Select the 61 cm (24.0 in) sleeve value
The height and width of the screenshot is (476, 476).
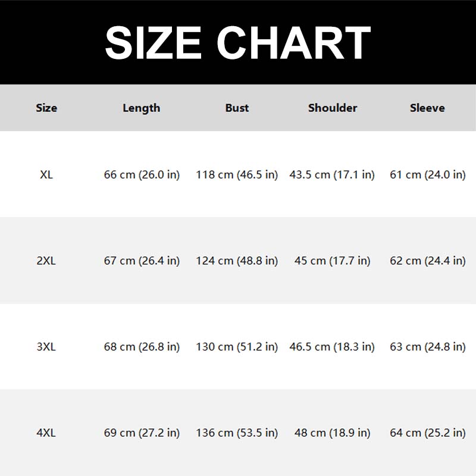(x=427, y=175)
